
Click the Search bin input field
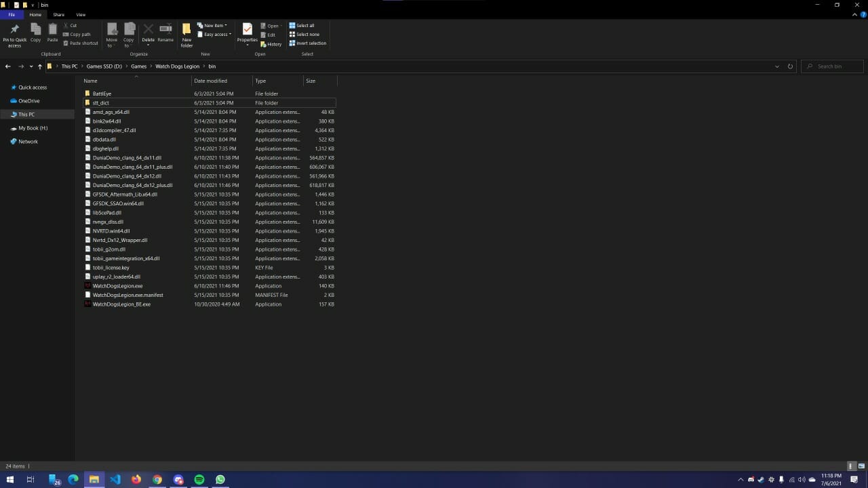pos(834,66)
